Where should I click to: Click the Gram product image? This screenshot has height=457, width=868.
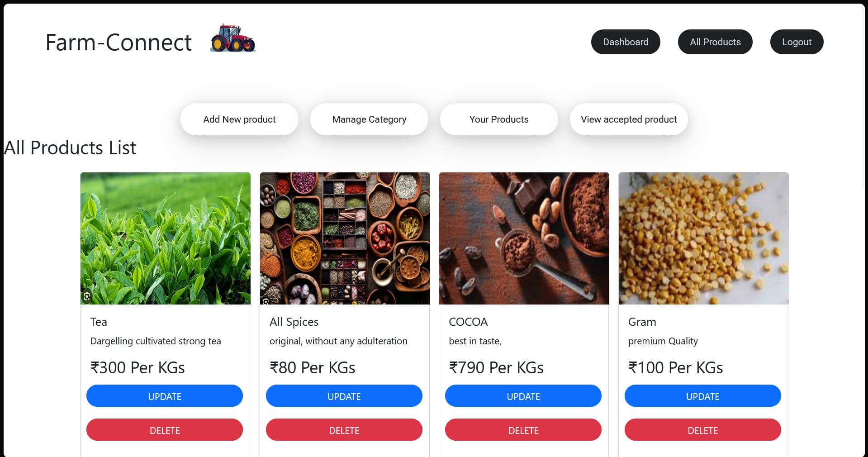point(702,238)
